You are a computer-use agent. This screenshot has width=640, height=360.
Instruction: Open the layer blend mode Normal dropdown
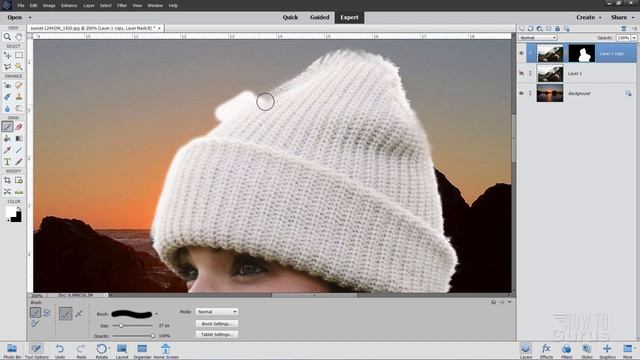click(538, 38)
